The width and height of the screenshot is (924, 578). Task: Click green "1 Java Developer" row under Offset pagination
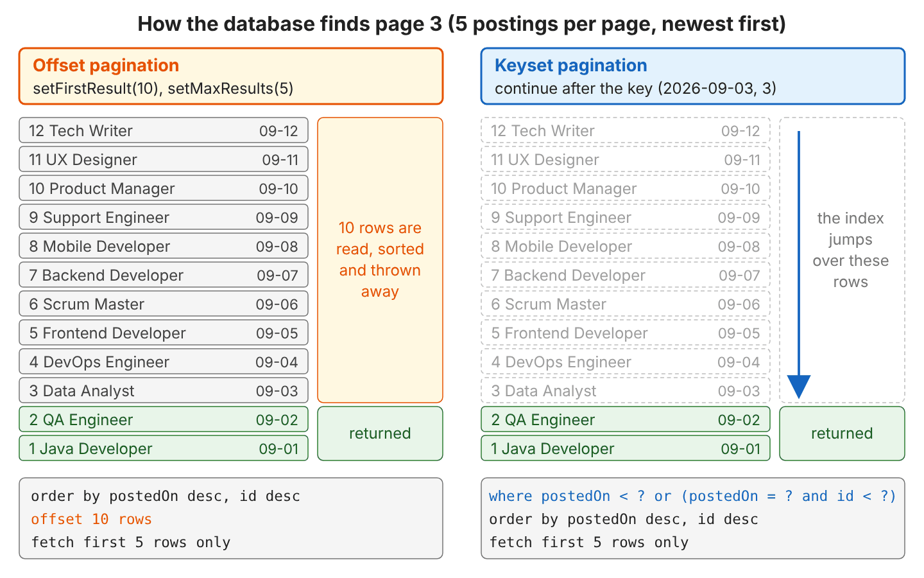click(164, 448)
